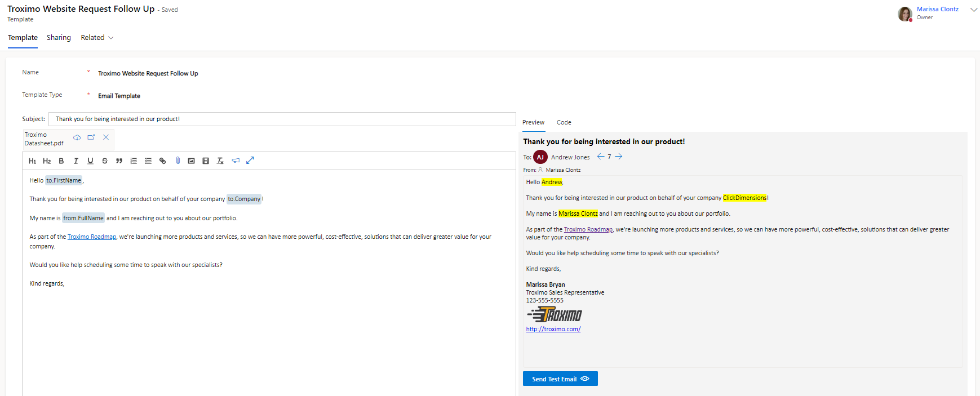The width and height of the screenshot is (980, 396).
Task: Click '123-555-5555' phone number
Action: 545,300
